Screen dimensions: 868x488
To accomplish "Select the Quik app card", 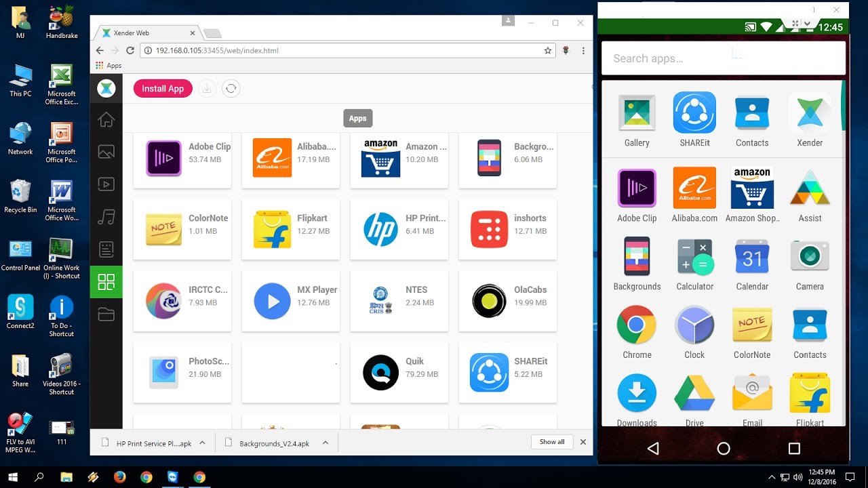I will click(x=399, y=372).
